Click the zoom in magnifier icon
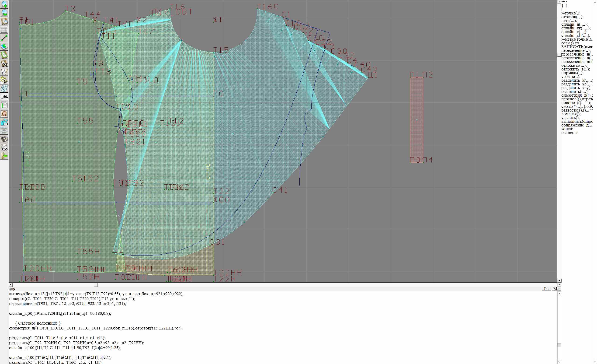 point(4,4)
